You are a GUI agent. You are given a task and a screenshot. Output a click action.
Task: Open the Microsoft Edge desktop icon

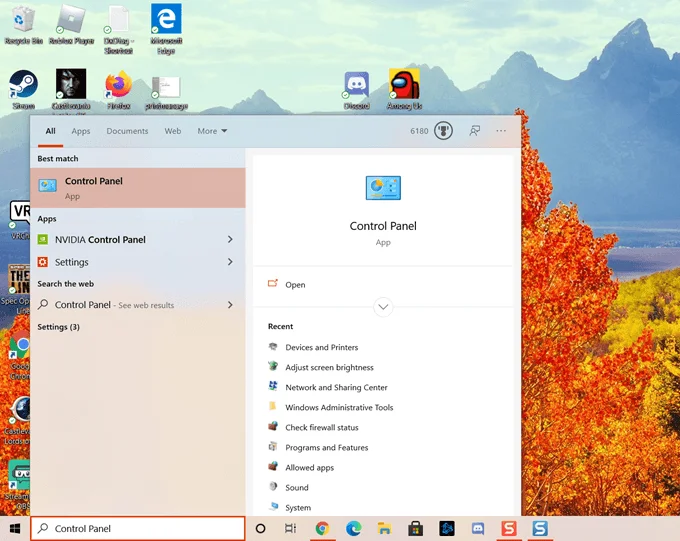[x=166, y=29]
